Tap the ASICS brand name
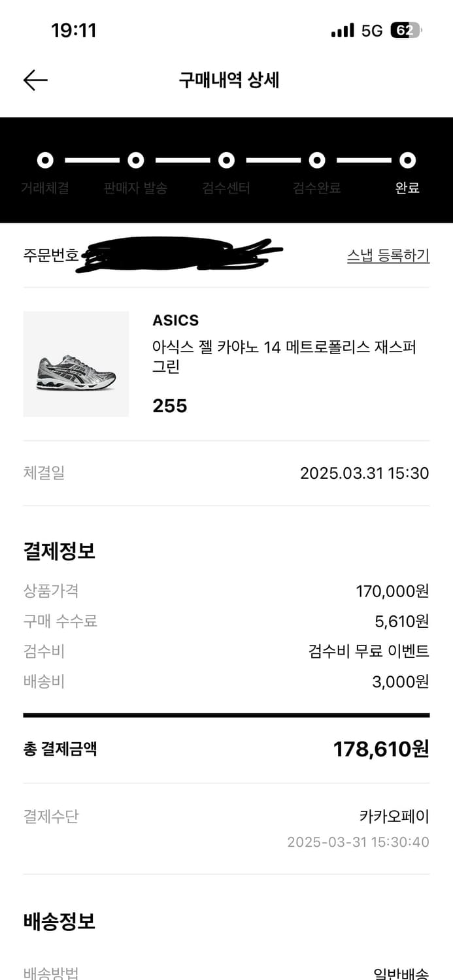453x980 pixels. [175, 320]
